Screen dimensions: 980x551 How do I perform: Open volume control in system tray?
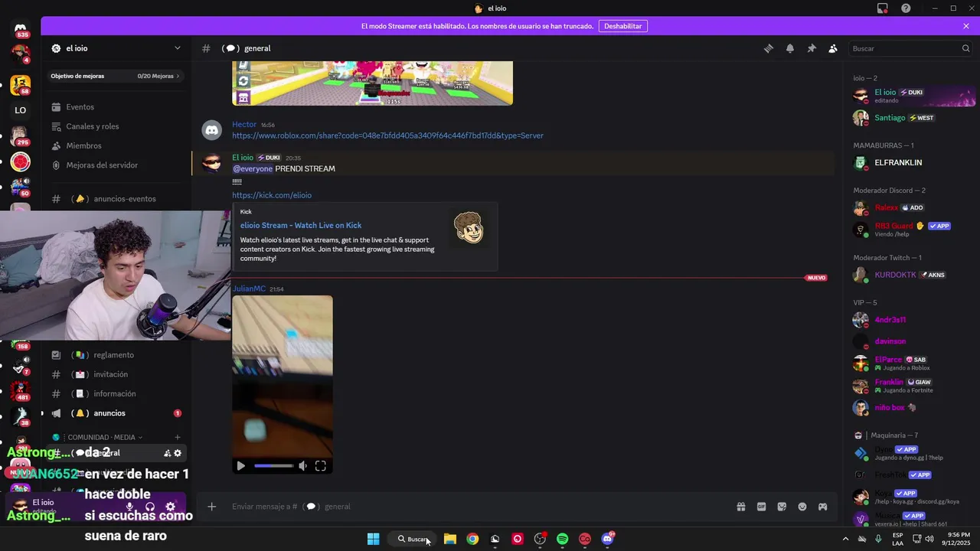[x=929, y=539]
